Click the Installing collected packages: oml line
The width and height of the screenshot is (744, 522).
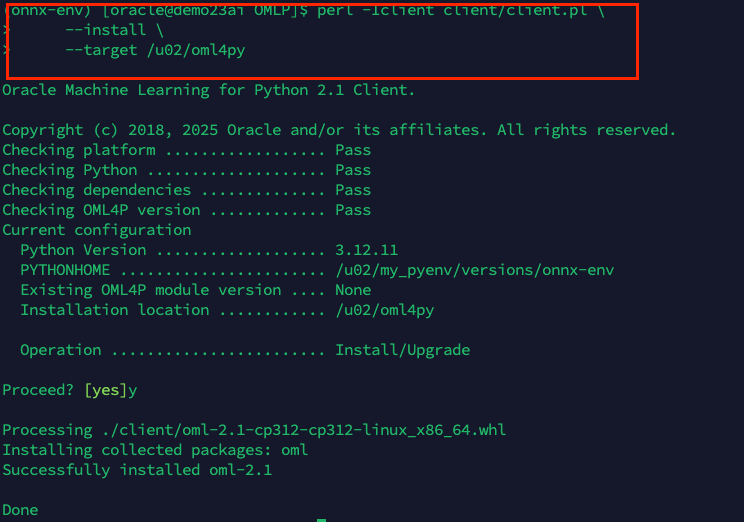[155, 450]
